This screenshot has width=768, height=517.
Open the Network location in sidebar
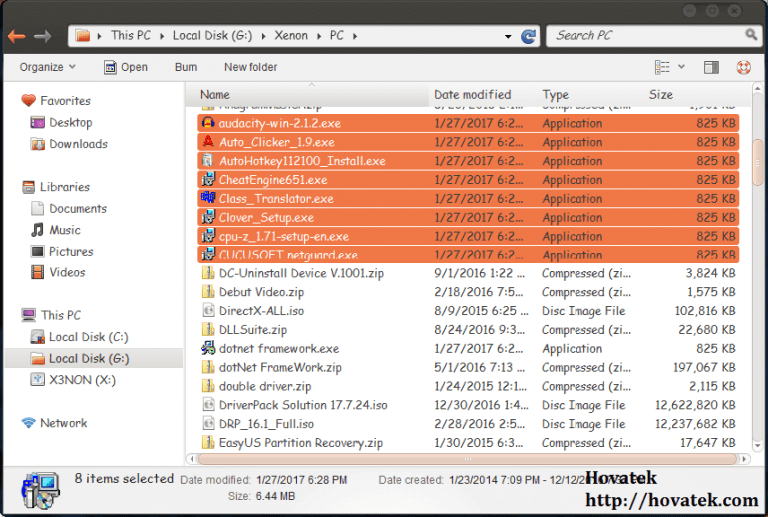coord(63,423)
